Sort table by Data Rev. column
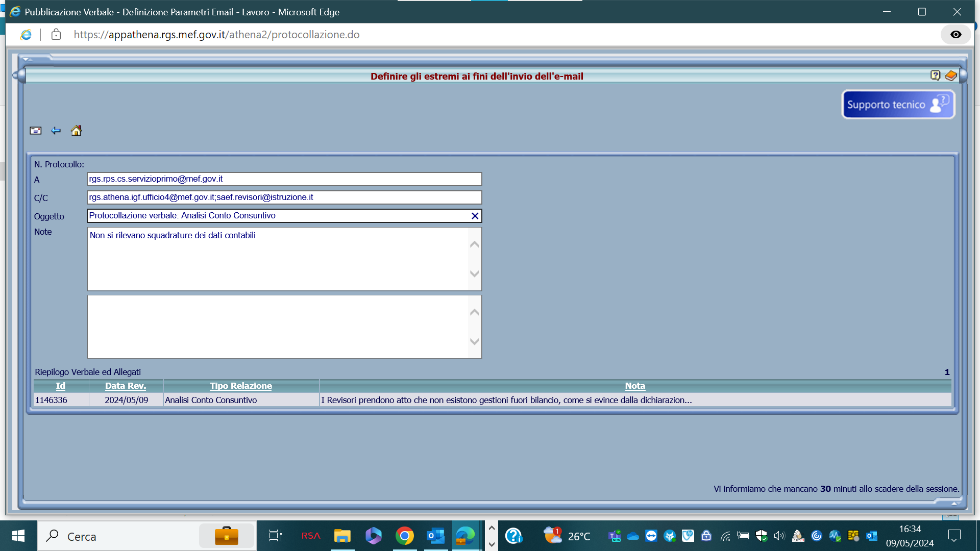 [x=126, y=386]
